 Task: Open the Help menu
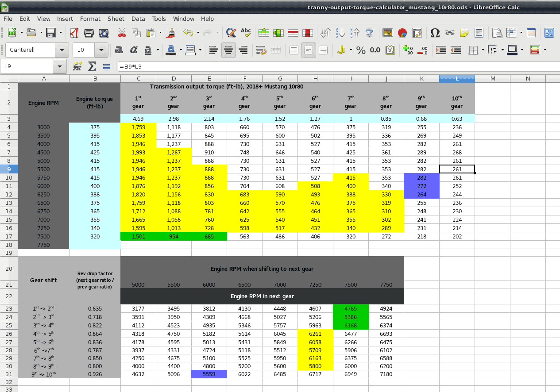pyautogui.click(x=207, y=19)
